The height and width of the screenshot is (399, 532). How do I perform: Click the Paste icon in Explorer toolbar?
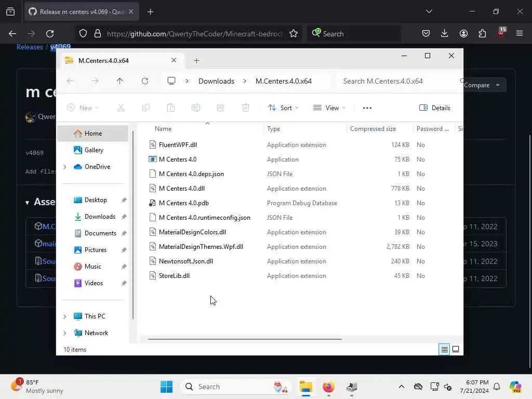(170, 108)
